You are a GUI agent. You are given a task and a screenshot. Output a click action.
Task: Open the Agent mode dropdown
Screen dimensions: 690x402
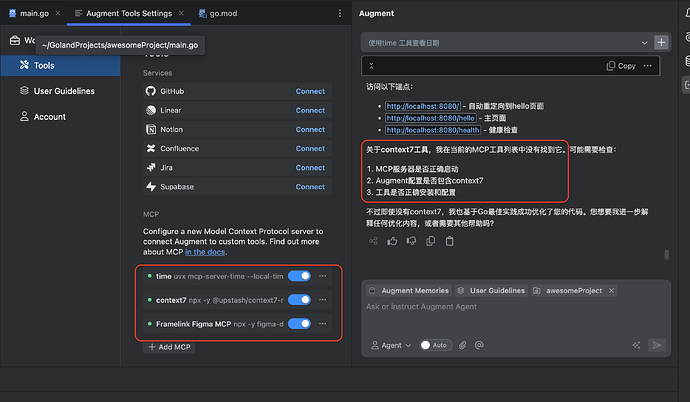(391, 345)
